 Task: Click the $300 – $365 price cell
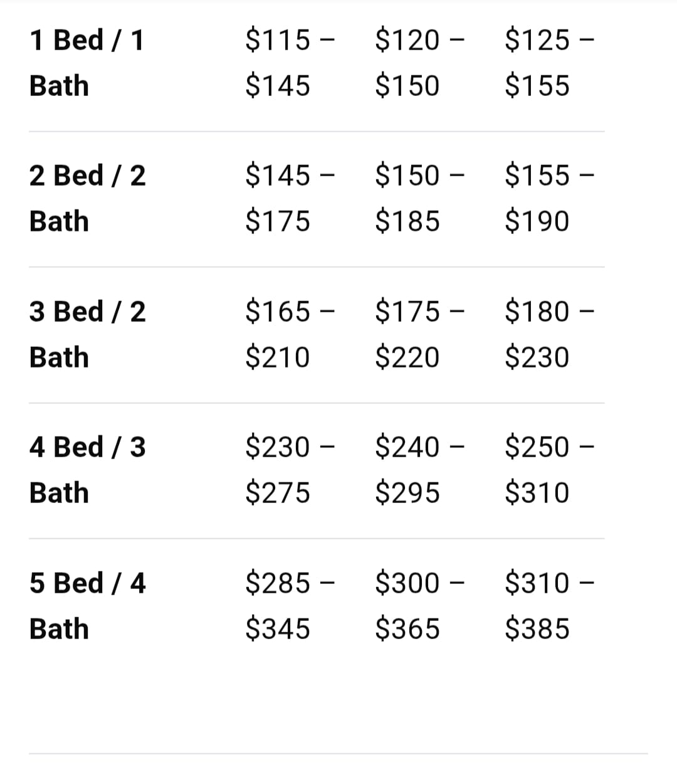pos(420,606)
